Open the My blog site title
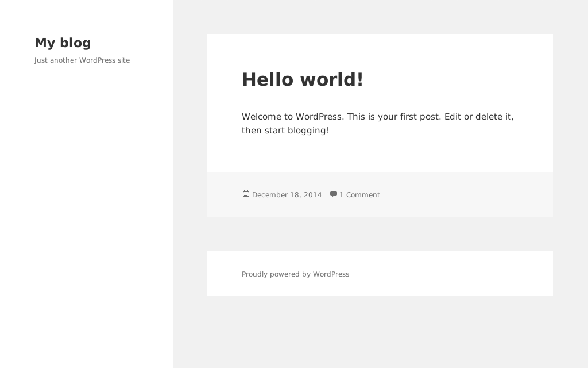588x368 pixels. 63,43
